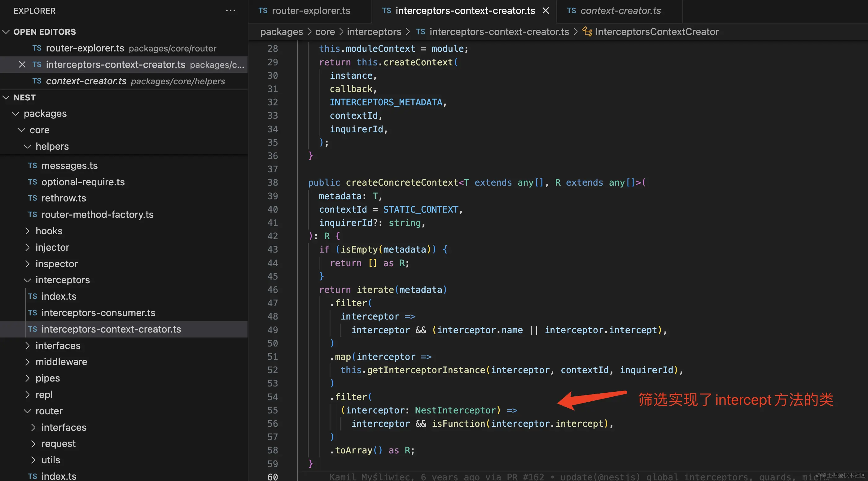868x481 pixels.
Task: Close interceptors-context-creator.ts in Open Editors list
Action: tap(22, 64)
